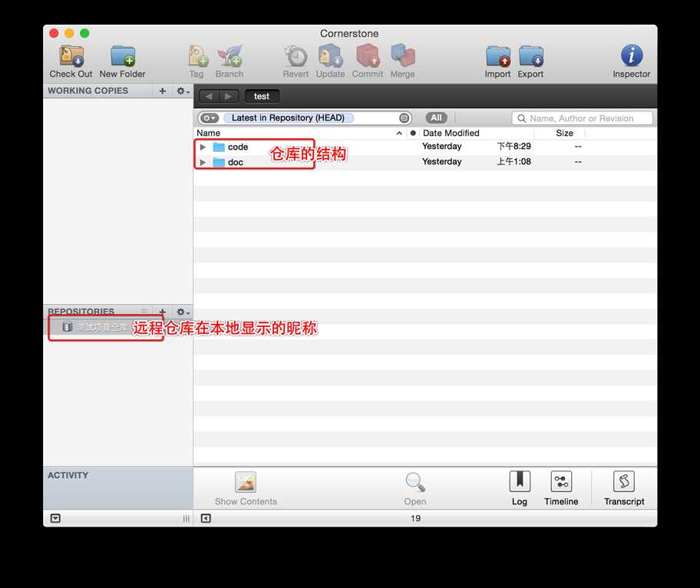This screenshot has width=700, height=588.
Task: Click the sidebar resize grip handle
Action: click(x=187, y=518)
